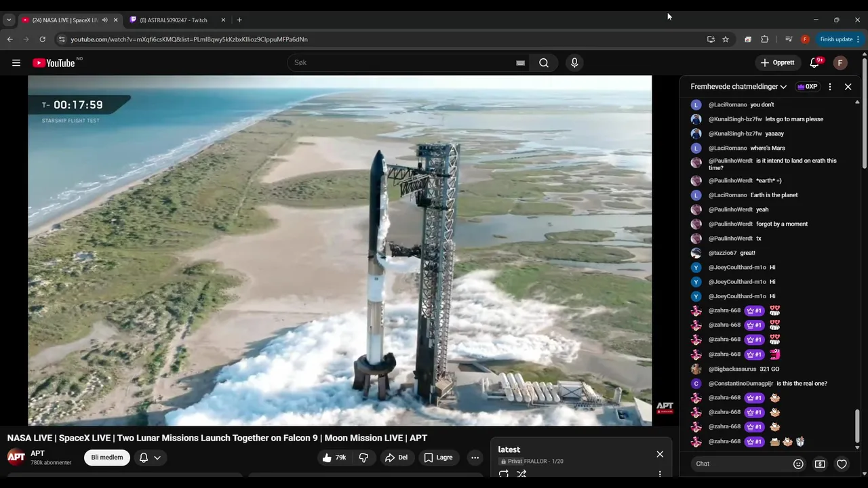Open YouTube notifications bell
The width and height of the screenshot is (868, 488).
click(x=814, y=63)
